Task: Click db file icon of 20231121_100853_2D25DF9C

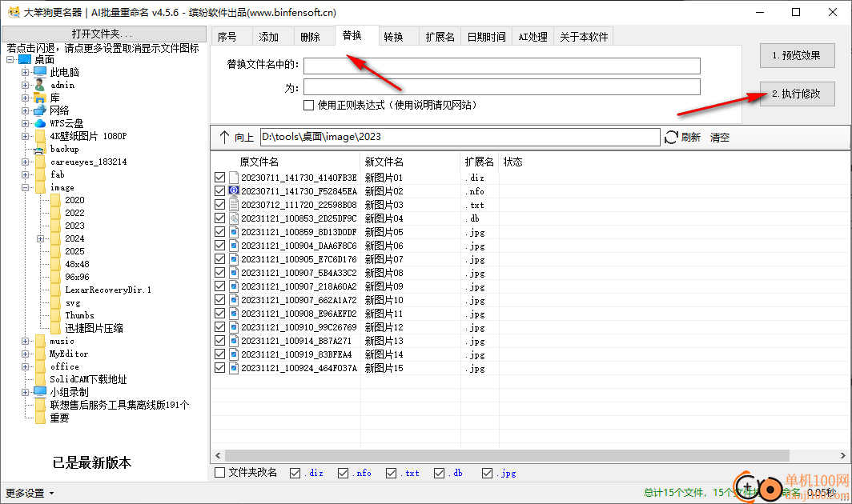Action: (x=234, y=218)
